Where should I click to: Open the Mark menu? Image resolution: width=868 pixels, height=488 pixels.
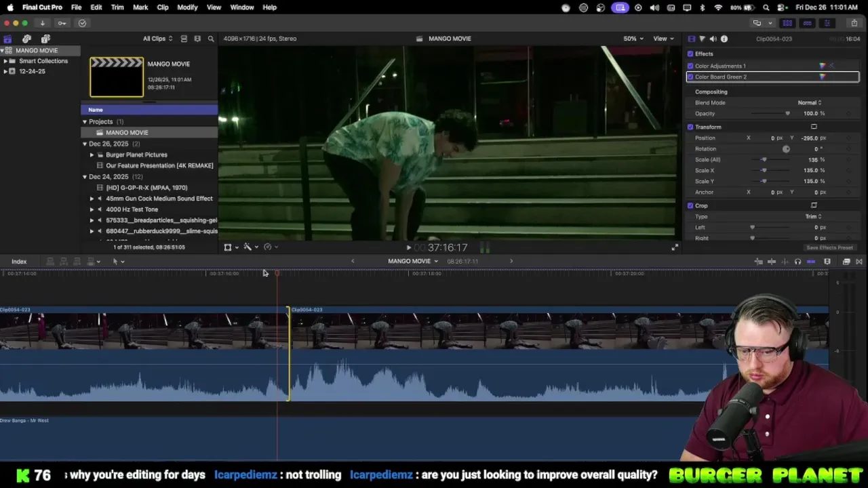[140, 7]
